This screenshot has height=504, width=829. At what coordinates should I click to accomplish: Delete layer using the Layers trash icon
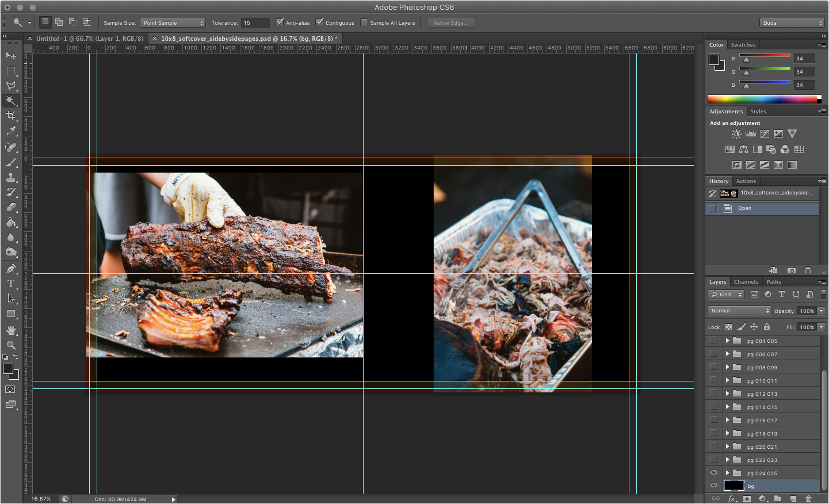coord(808,499)
